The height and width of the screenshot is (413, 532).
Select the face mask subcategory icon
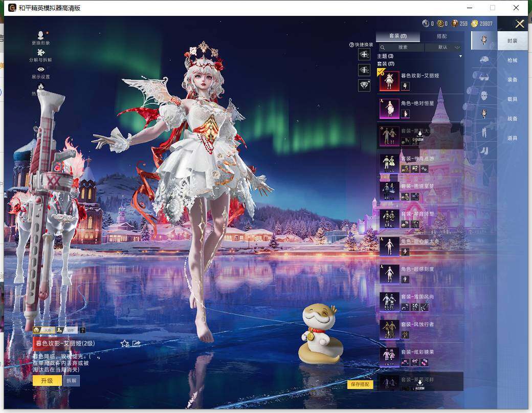[484, 96]
